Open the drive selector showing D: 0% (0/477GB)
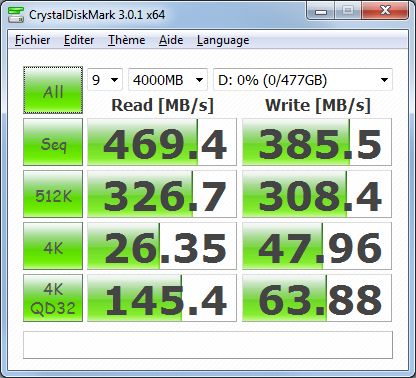Screen dimensions: 416x378 coord(303,80)
